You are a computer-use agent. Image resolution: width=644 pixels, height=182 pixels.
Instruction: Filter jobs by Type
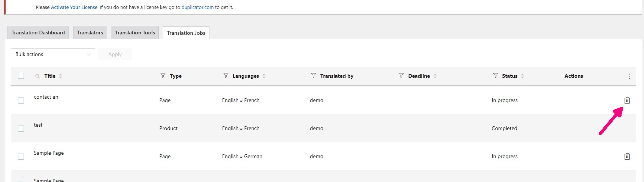click(x=163, y=75)
